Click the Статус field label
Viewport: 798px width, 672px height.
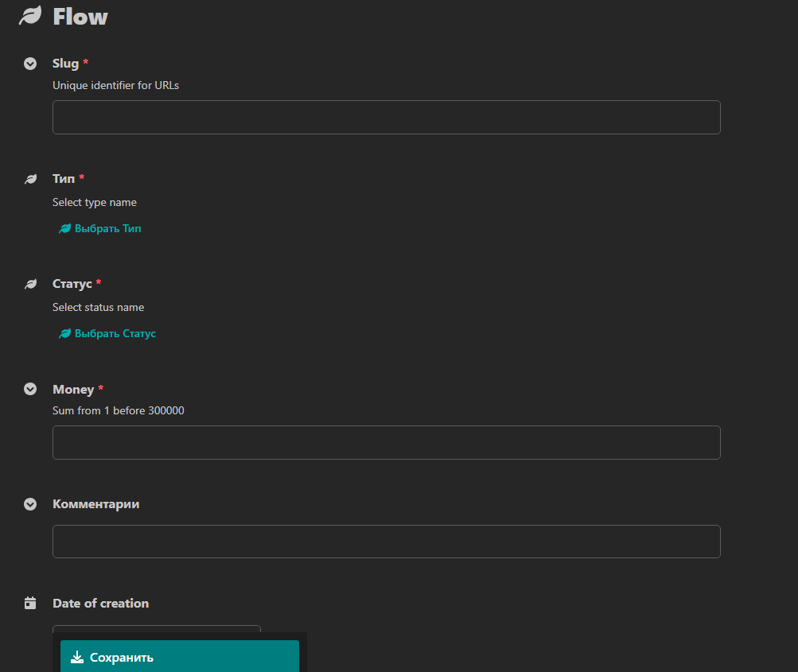(72, 284)
